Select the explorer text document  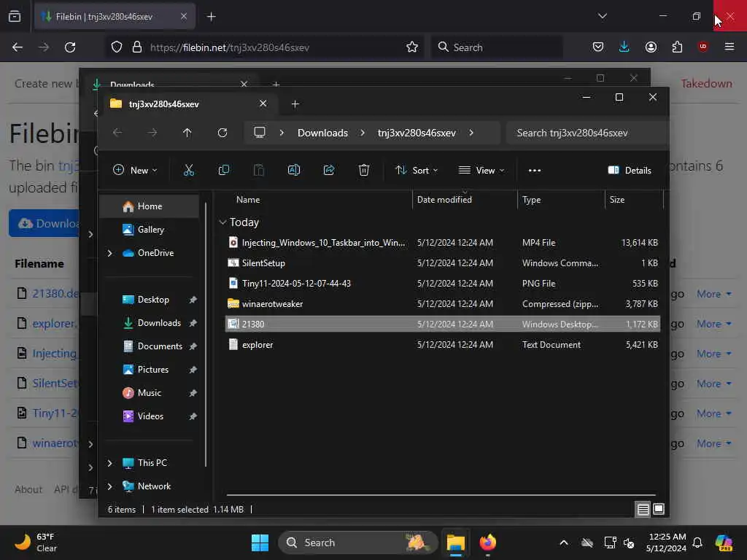pos(443,345)
